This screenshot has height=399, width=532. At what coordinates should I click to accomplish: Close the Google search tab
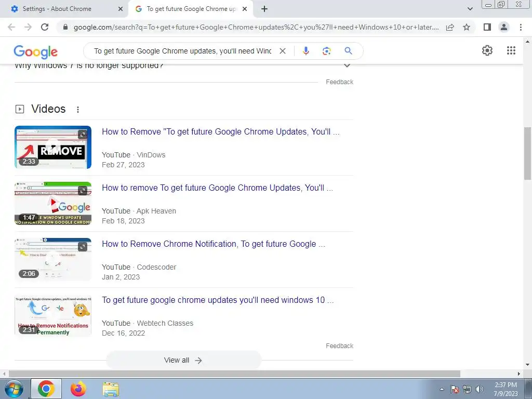pos(244,9)
